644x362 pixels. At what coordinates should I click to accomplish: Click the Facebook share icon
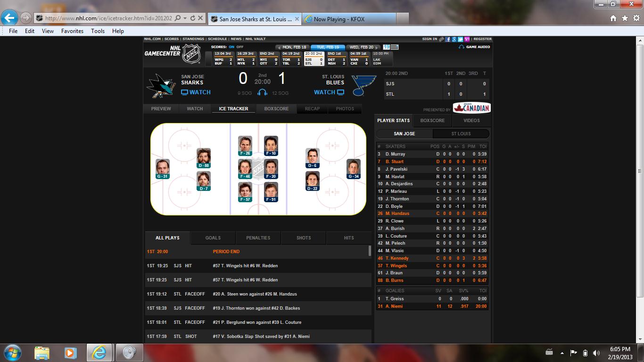448,39
